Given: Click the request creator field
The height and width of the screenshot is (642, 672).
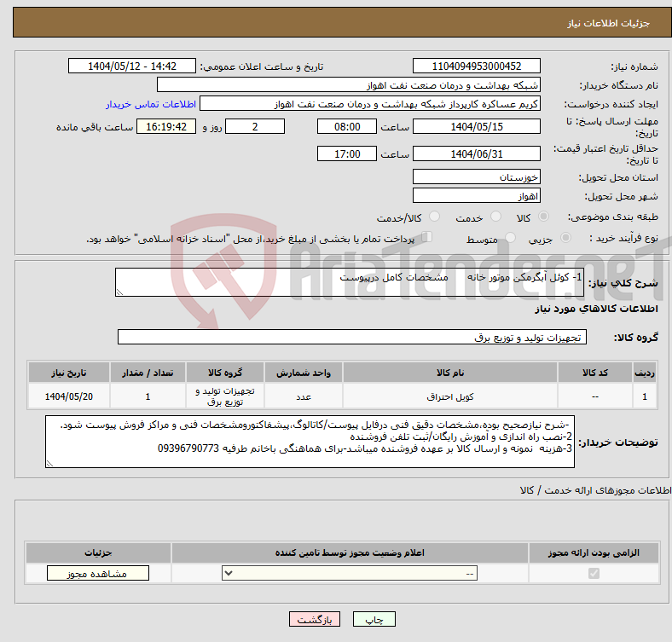Looking at the screenshot, I should [370, 104].
